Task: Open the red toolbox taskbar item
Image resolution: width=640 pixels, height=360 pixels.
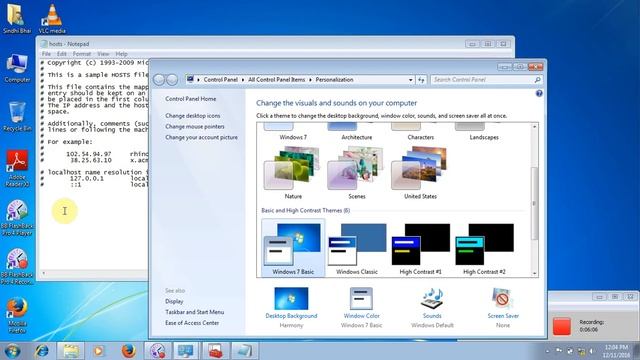Action: tap(215, 351)
